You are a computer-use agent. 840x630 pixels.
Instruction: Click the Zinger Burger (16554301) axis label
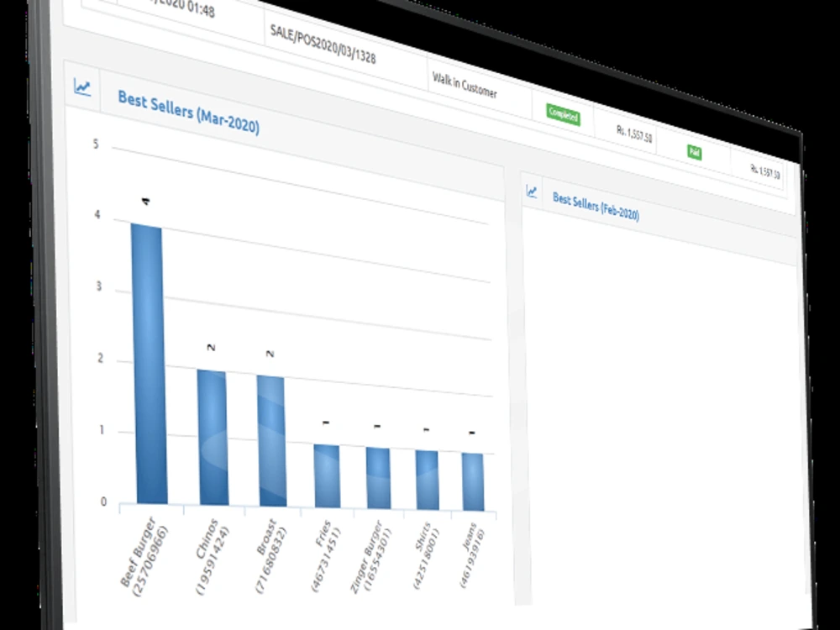pyautogui.click(x=370, y=557)
